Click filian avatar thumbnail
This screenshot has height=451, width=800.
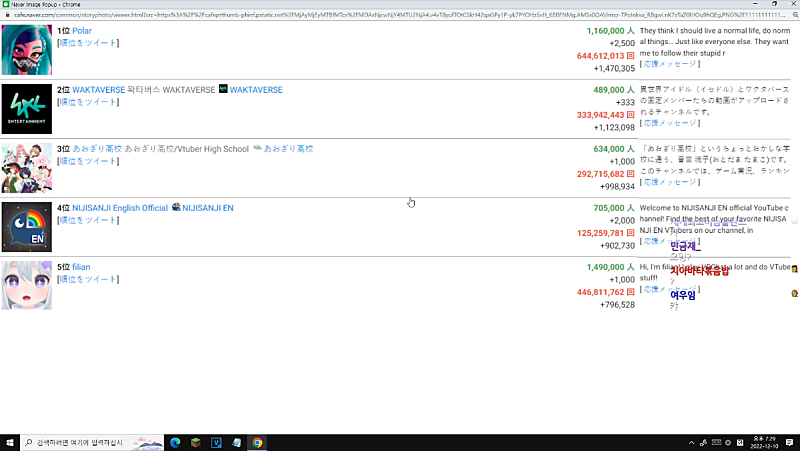(27, 286)
